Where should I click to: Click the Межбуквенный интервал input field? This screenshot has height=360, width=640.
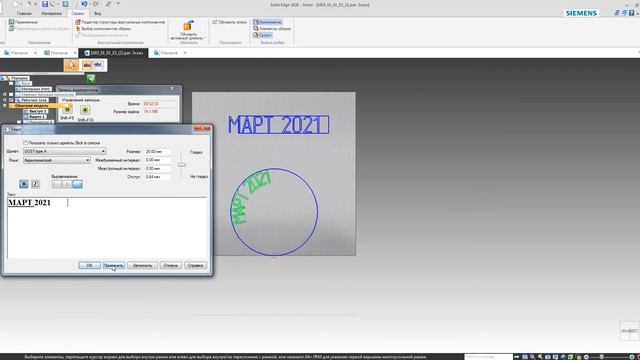coord(158,160)
